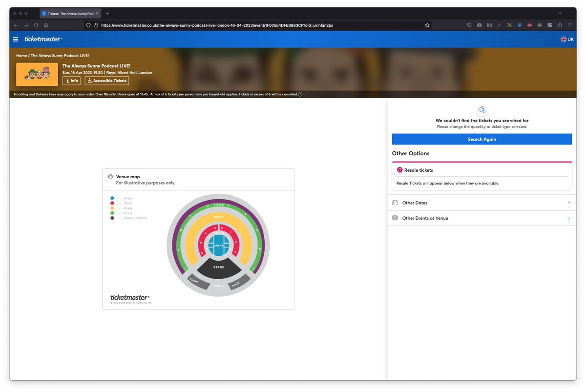Image resolution: width=586 pixels, height=392 pixels.
Task: Click the event title heading
Action: (97, 65)
